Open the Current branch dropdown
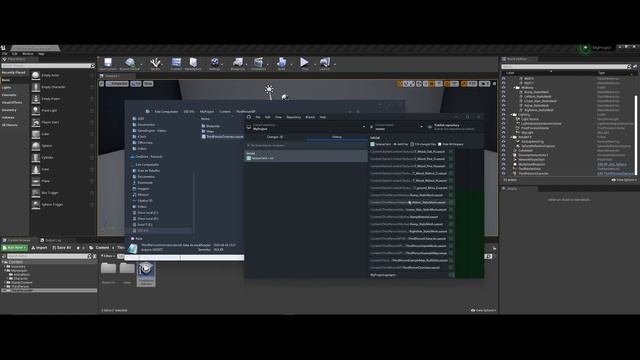Image resolution: width=640 pixels, height=360 pixels. [397, 127]
